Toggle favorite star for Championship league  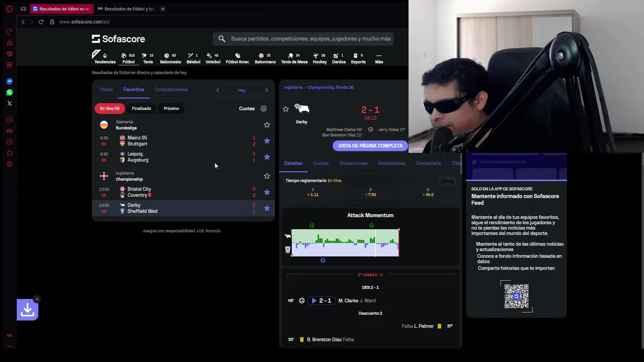click(x=267, y=176)
